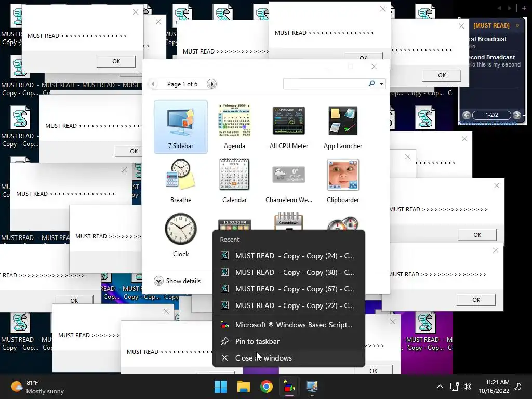The width and height of the screenshot is (532, 399).
Task: Click the desktop gadgets taskbar icon
Action: pos(312,387)
